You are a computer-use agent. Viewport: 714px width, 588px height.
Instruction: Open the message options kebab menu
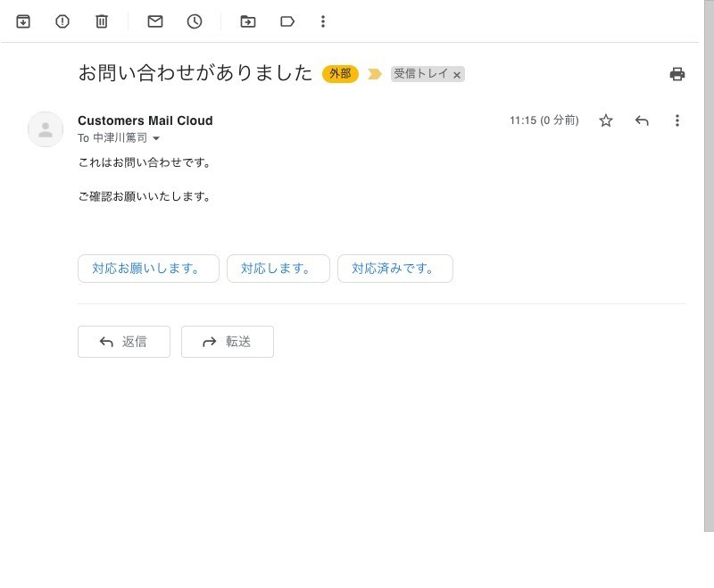pos(677,120)
